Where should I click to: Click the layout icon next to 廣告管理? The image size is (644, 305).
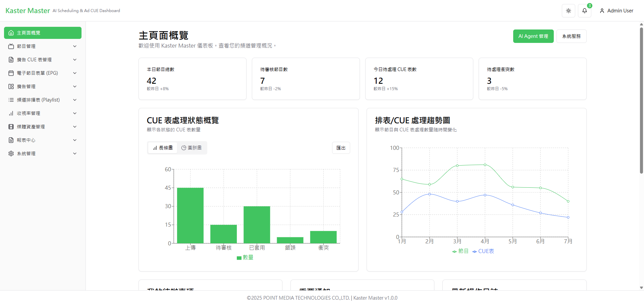click(11, 86)
